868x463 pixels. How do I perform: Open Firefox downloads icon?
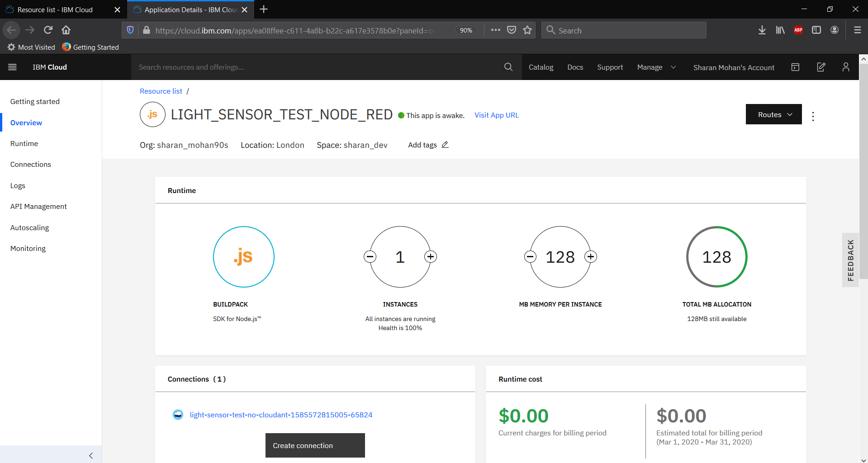click(762, 30)
